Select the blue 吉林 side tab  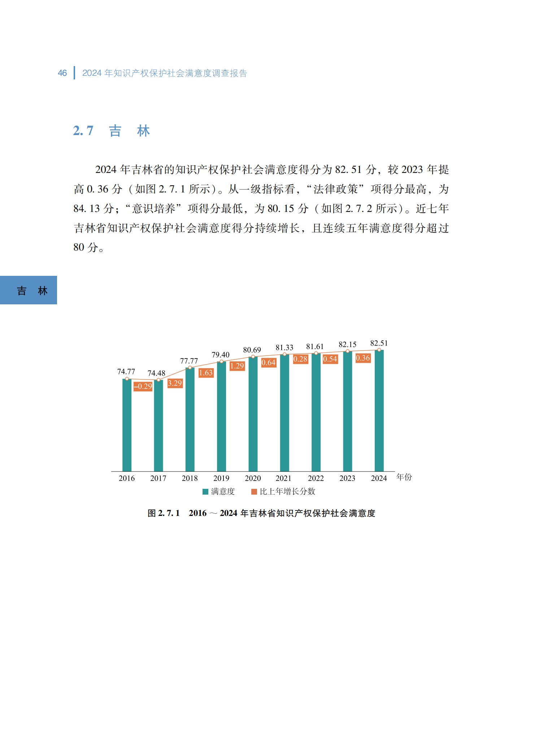point(29,290)
